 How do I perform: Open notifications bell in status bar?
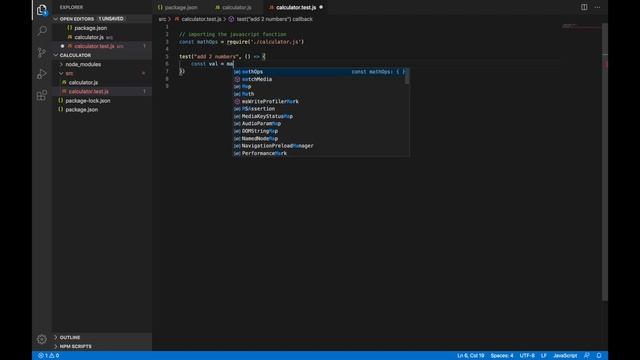[599, 356]
